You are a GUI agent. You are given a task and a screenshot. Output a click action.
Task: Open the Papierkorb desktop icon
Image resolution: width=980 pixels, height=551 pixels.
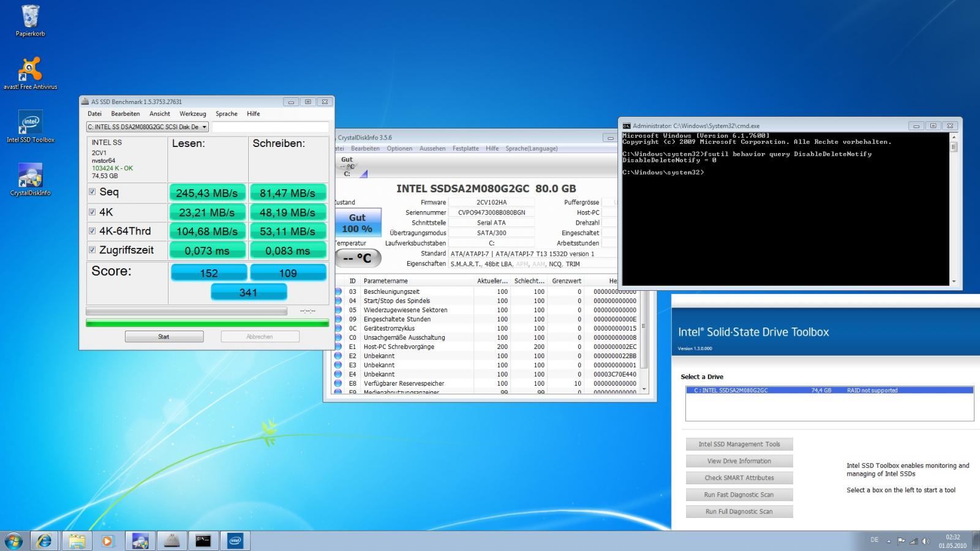click(x=30, y=20)
